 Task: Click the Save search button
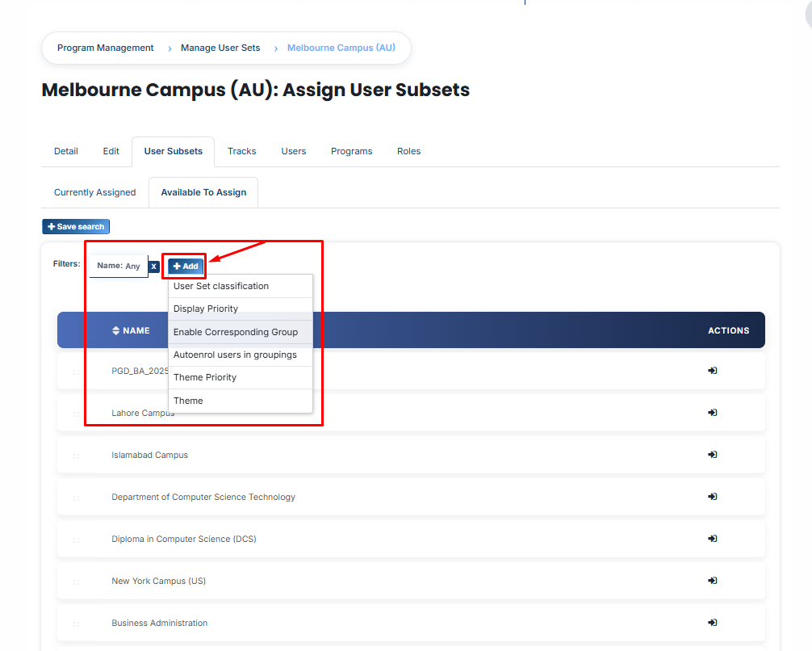point(76,226)
